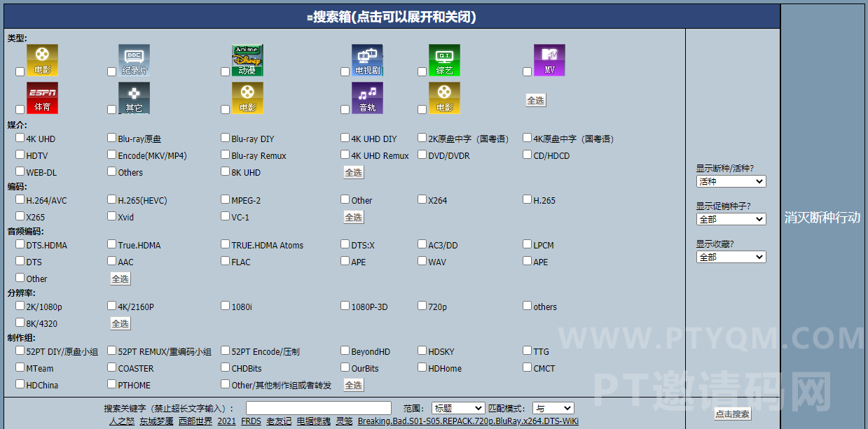Select the 其它 category icon

[x=134, y=98]
